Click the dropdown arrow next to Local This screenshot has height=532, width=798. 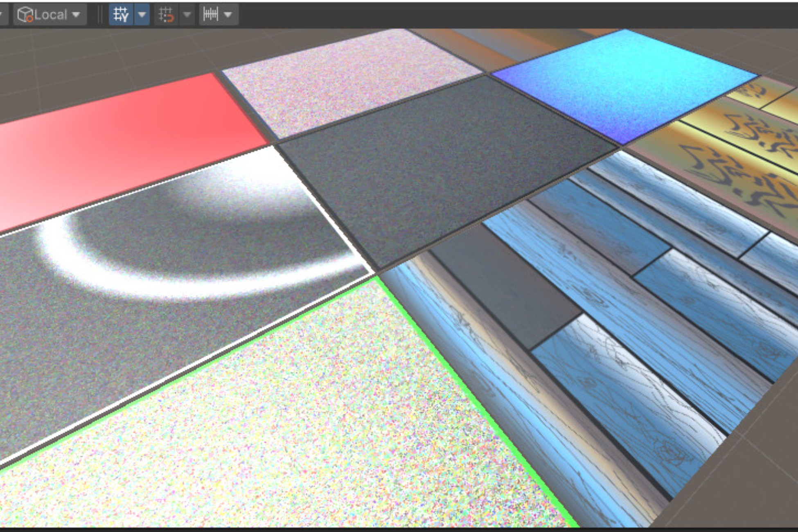point(76,15)
